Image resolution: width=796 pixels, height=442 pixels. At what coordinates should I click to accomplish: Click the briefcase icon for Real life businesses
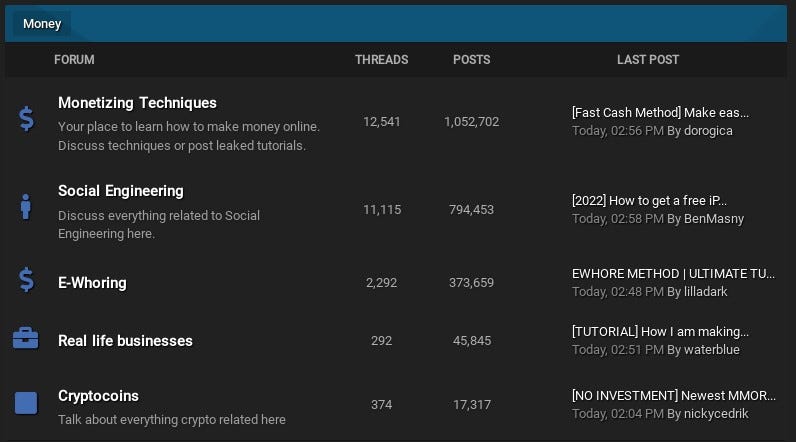pos(25,338)
